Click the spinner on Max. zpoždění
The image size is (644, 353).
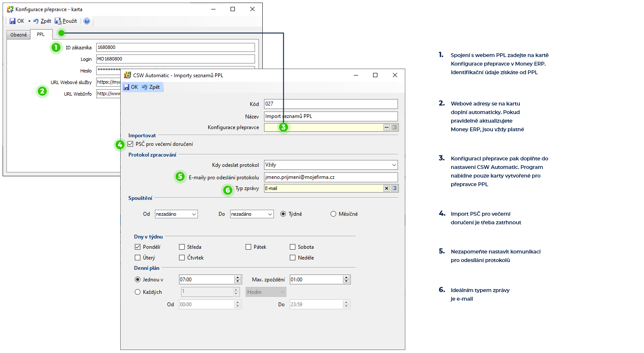coord(346,280)
